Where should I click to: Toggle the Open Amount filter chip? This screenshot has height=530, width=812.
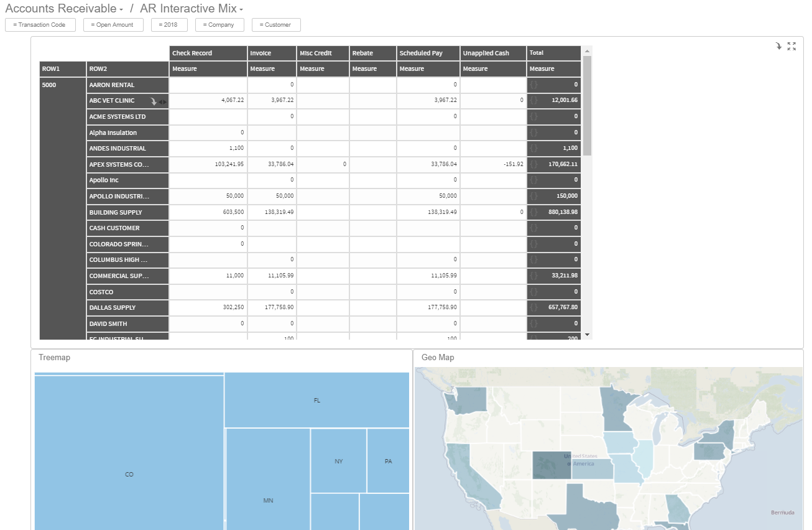pos(113,25)
